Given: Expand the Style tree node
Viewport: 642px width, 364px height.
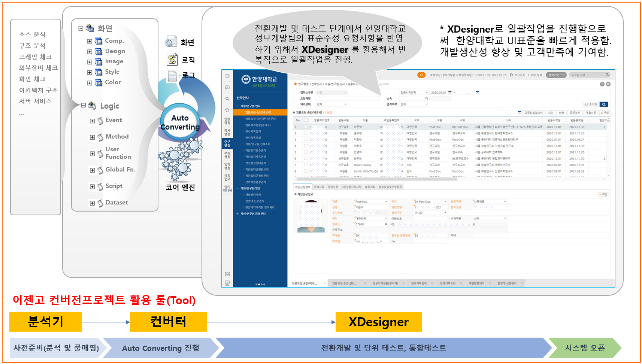Looking at the screenshot, I should pos(90,73).
